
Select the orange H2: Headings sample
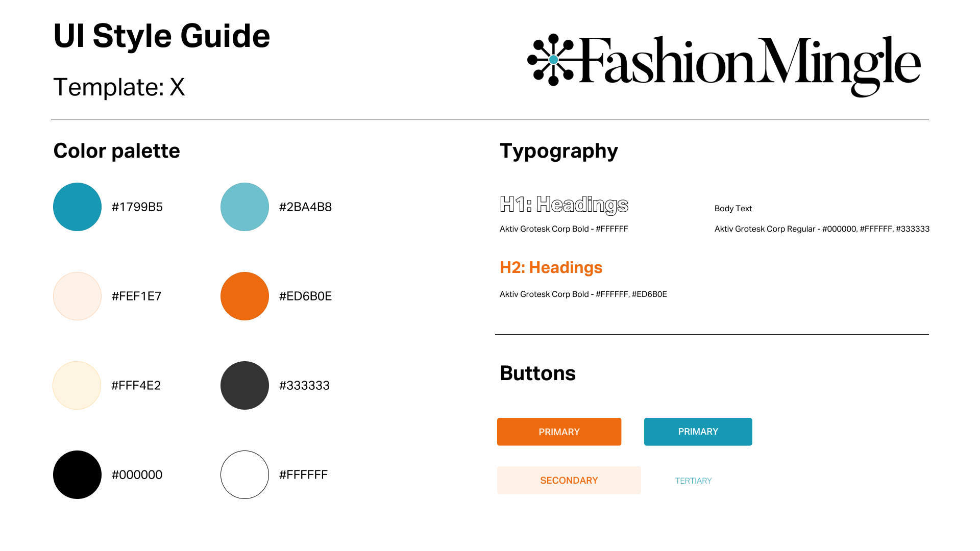[x=551, y=267]
